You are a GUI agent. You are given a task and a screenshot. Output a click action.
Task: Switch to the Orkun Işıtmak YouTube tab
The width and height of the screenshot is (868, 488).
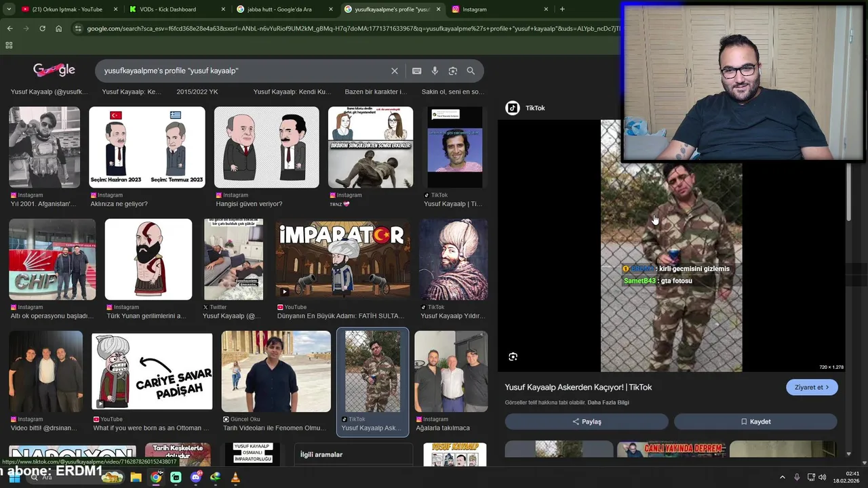point(68,9)
